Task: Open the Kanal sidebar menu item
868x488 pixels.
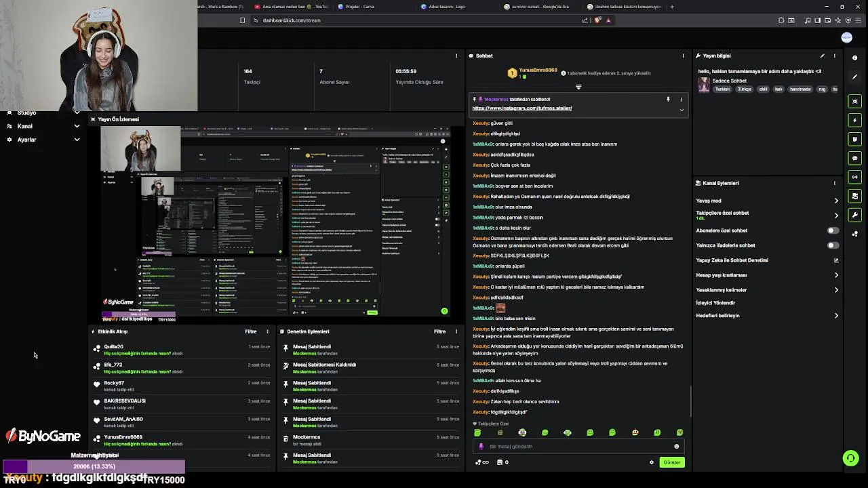Action: coord(25,126)
